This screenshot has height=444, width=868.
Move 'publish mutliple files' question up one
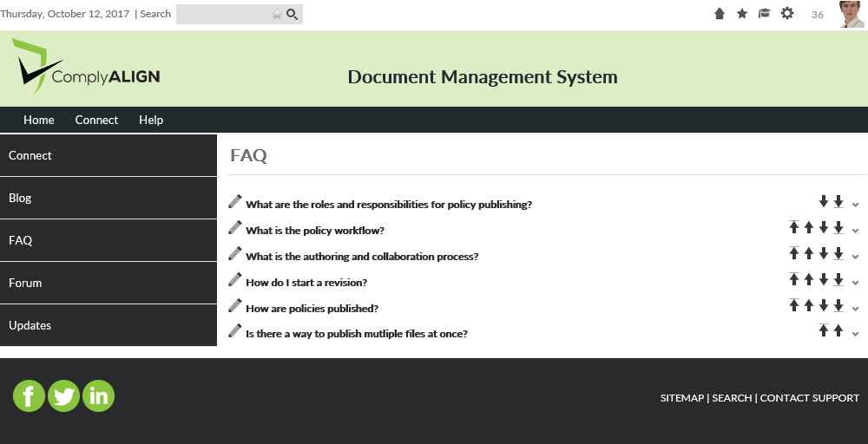point(838,330)
